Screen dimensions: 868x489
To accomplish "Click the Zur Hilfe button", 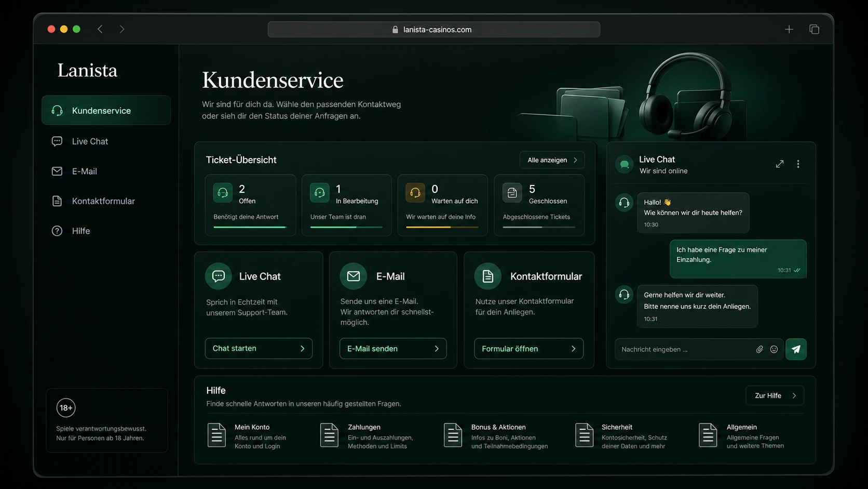I will 775,395.
